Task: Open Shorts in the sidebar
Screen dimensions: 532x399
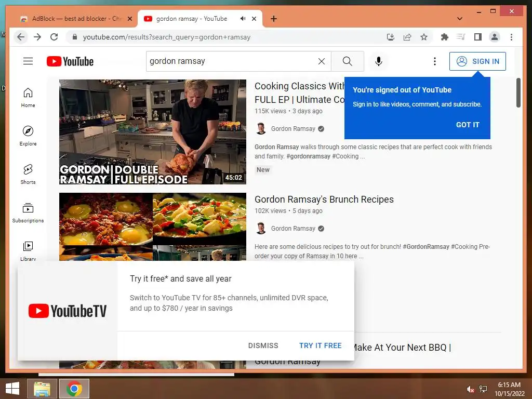Action: (x=28, y=175)
